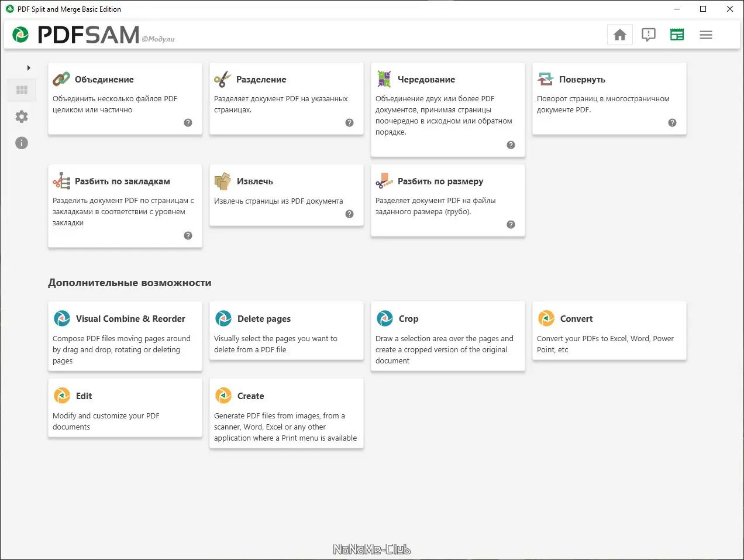Image resolution: width=744 pixels, height=560 pixels.
Task: Open the Чередование title
Action: pyautogui.click(x=426, y=80)
